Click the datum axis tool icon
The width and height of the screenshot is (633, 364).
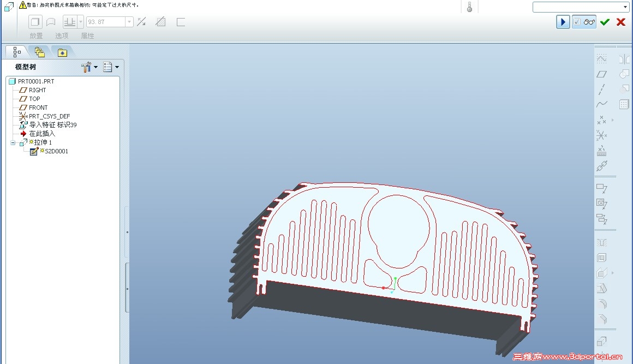point(601,89)
